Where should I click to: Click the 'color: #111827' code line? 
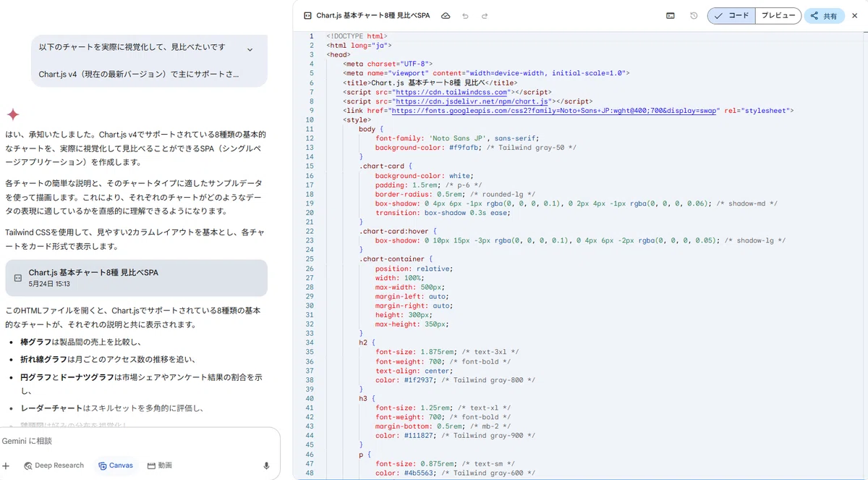[455, 435]
